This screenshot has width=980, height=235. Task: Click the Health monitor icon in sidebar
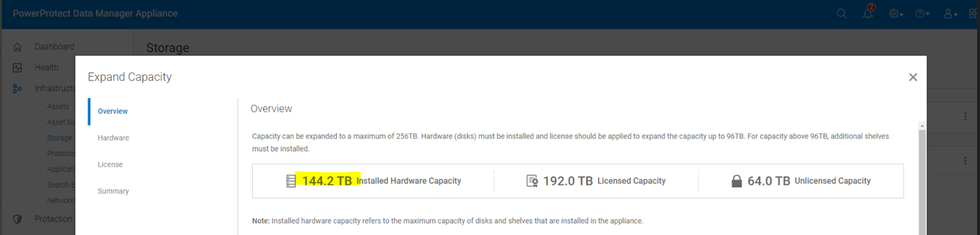[17, 68]
